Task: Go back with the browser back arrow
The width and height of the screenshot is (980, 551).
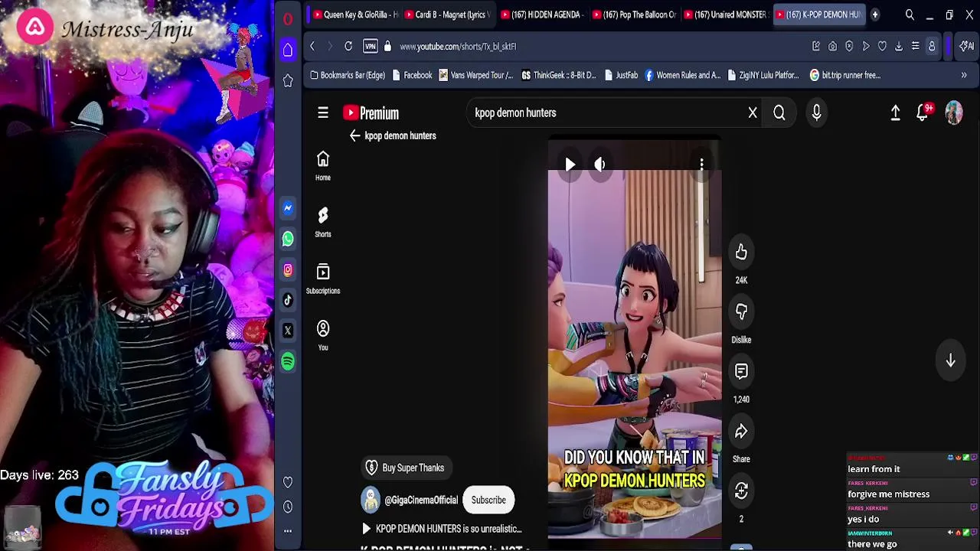Action: [312, 47]
